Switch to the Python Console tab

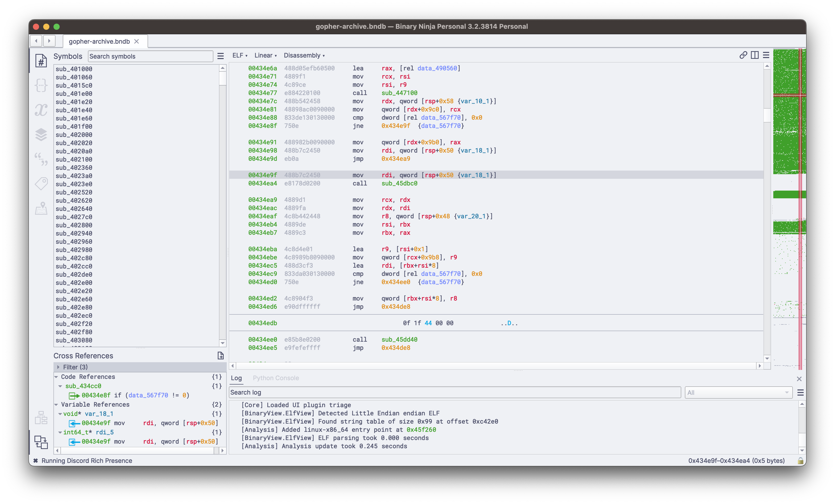276,378
